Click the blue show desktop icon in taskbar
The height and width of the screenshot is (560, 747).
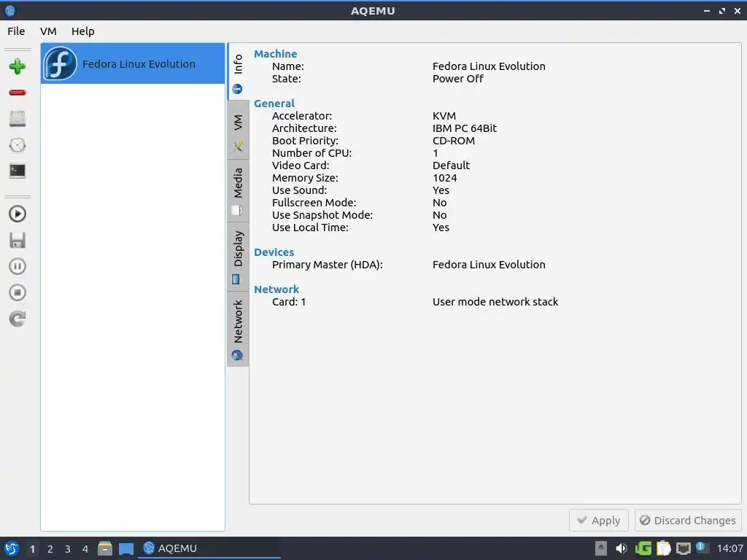[126, 548]
